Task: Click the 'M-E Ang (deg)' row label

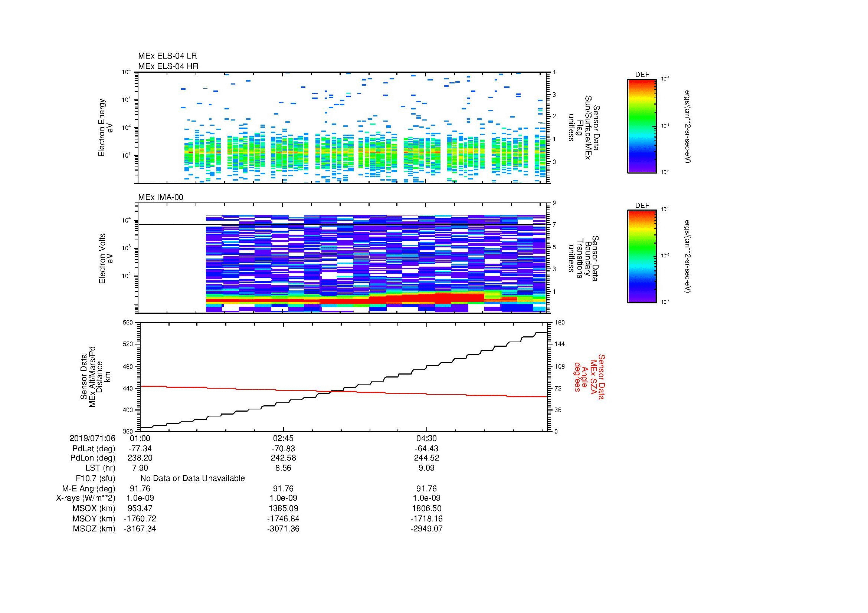Action: coord(89,489)
